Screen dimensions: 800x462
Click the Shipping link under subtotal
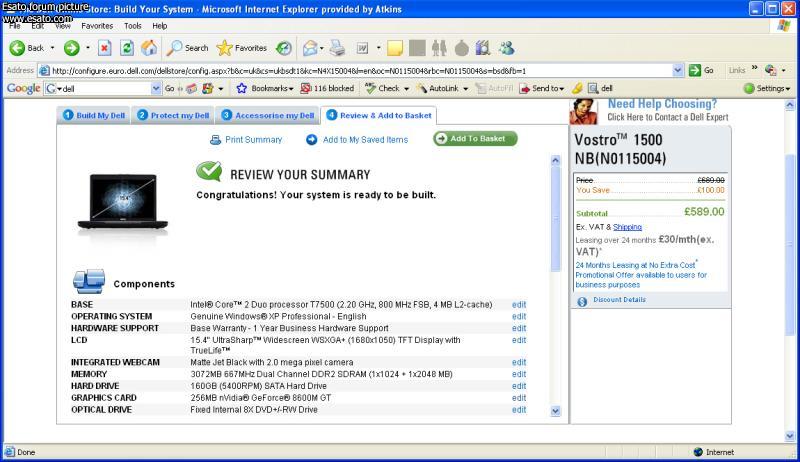coord(627,227)
